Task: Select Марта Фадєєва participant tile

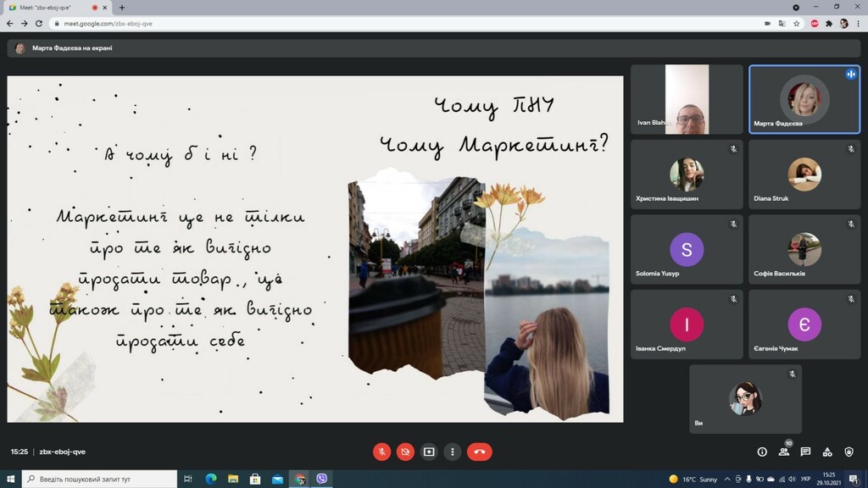Action: pyautogui.click(x=804, y=99)
